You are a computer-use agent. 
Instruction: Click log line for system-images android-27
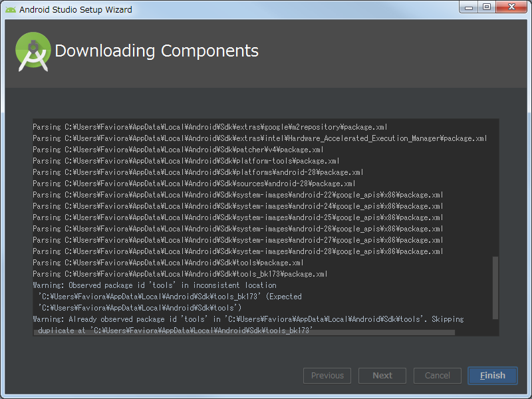(x=238, y=240)
